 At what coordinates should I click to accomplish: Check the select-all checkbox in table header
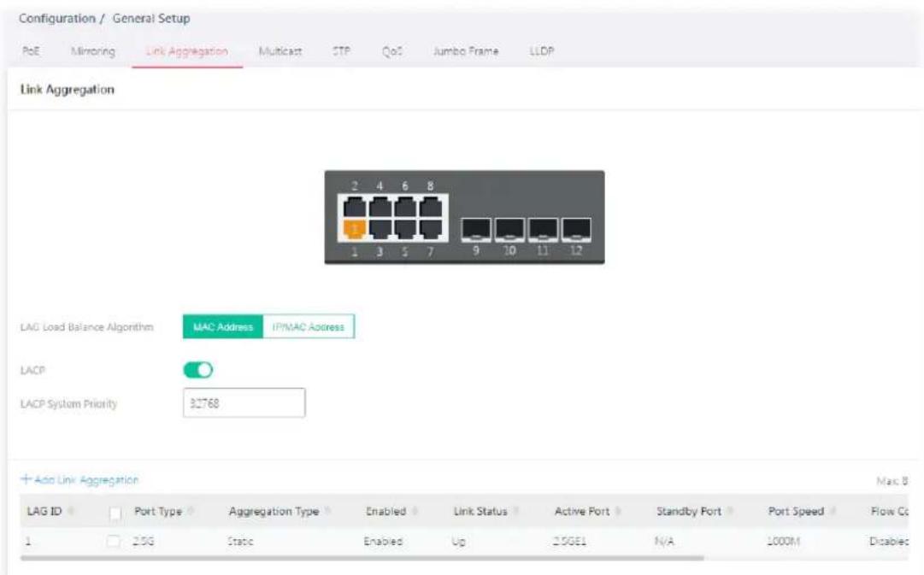pyautogui.click(x=115, y=513)
